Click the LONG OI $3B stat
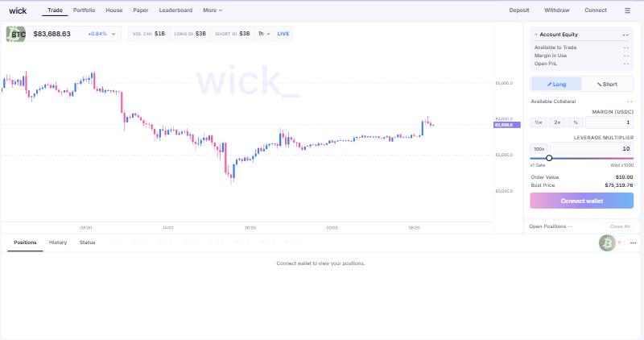The image size is (644, 340). click(x=190, y=34)
